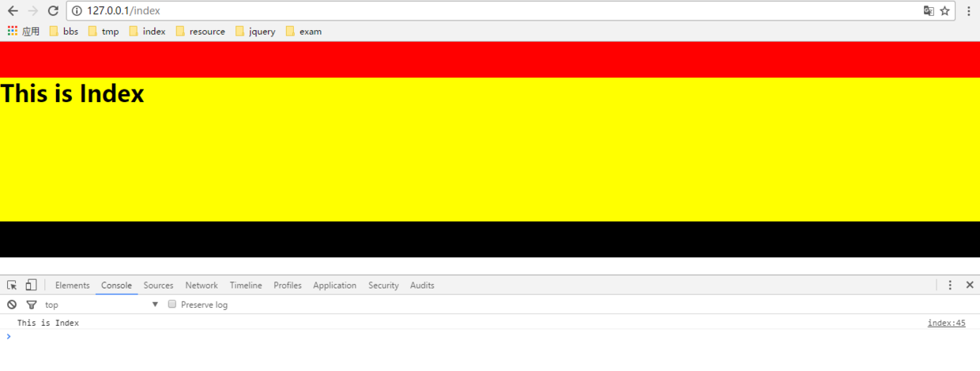Image resolution: width=980 pixels, height=371 pixels.
Task: Click the browser back arrow
Action: 13,11
